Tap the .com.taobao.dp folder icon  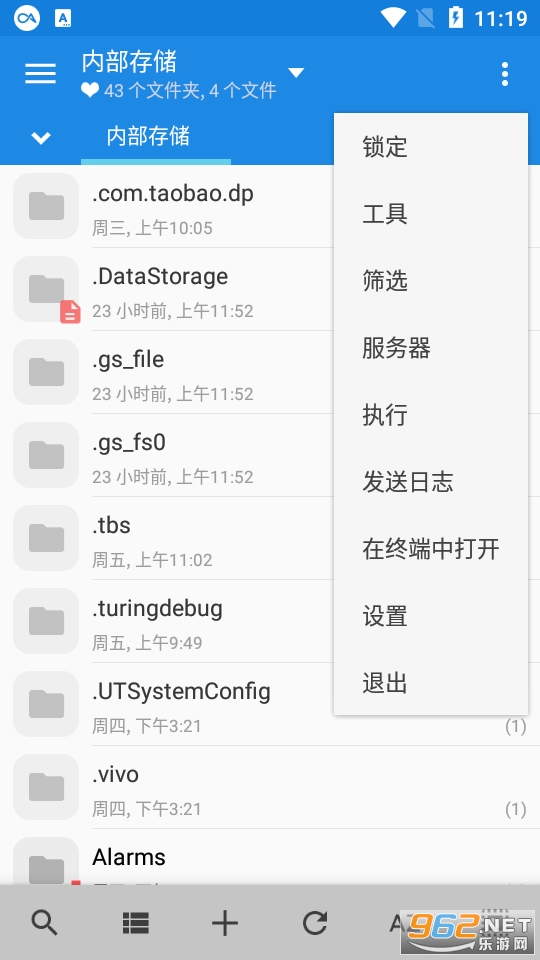coord(47,206)
